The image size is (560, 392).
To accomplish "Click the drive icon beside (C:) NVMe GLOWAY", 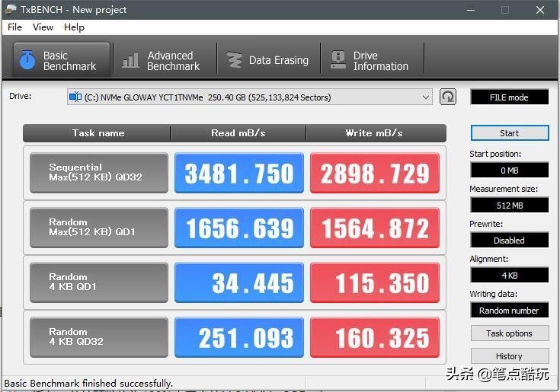I will tap(75, 97).
